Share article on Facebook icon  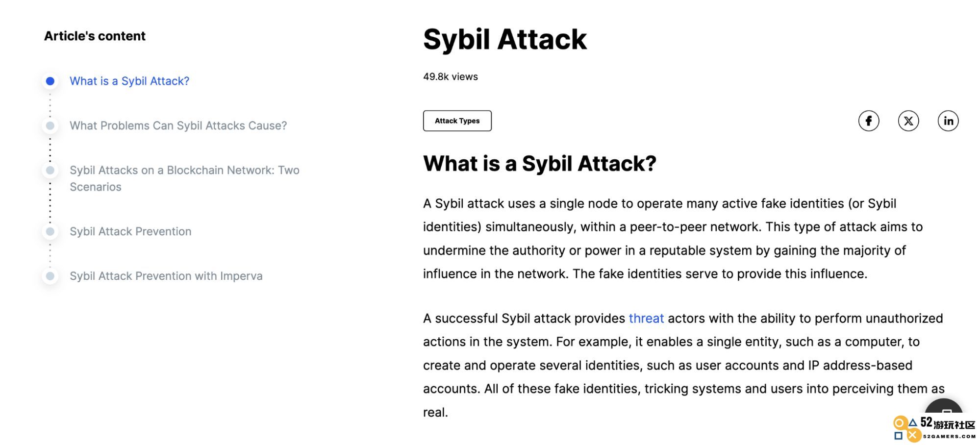point(868,121)
